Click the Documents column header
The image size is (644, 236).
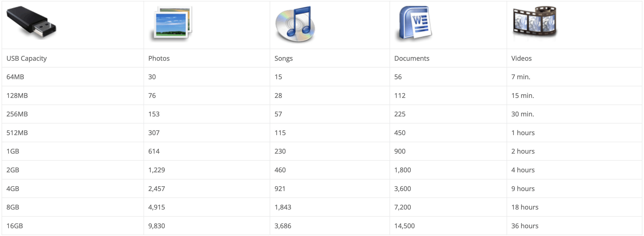411,58
